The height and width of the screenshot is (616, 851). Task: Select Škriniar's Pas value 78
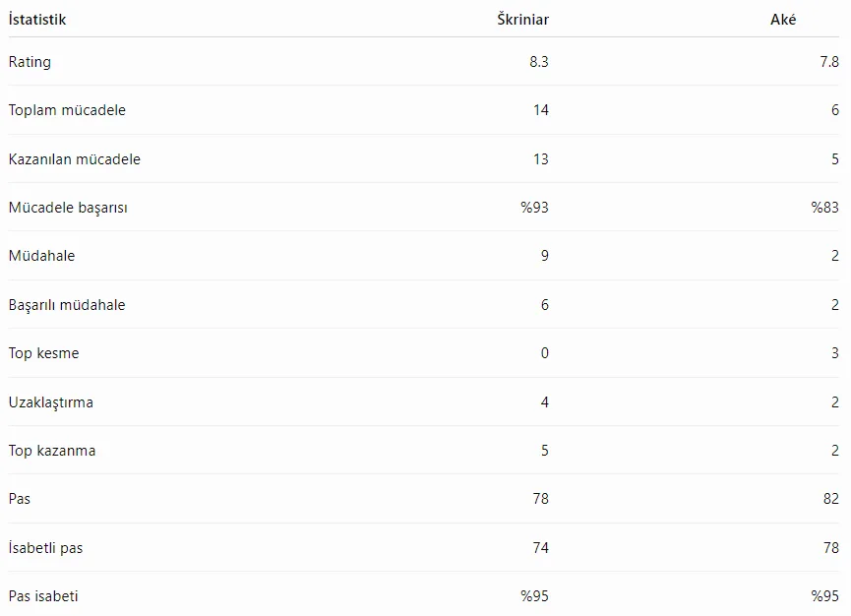(540, 499)
